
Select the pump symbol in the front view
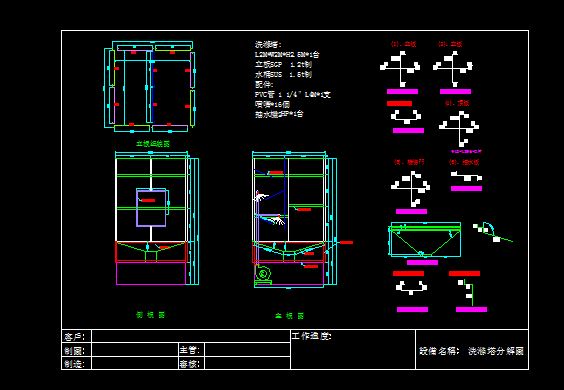click(263, 275)
